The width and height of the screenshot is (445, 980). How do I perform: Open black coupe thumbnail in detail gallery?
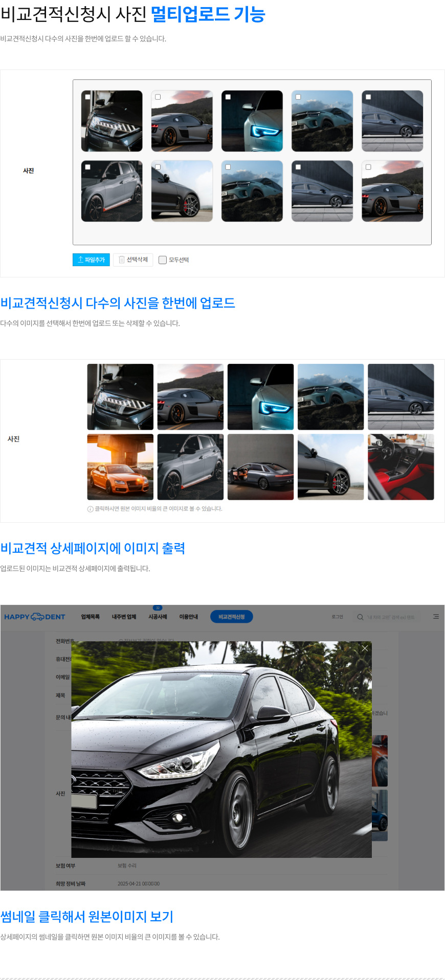coord(331,467)
